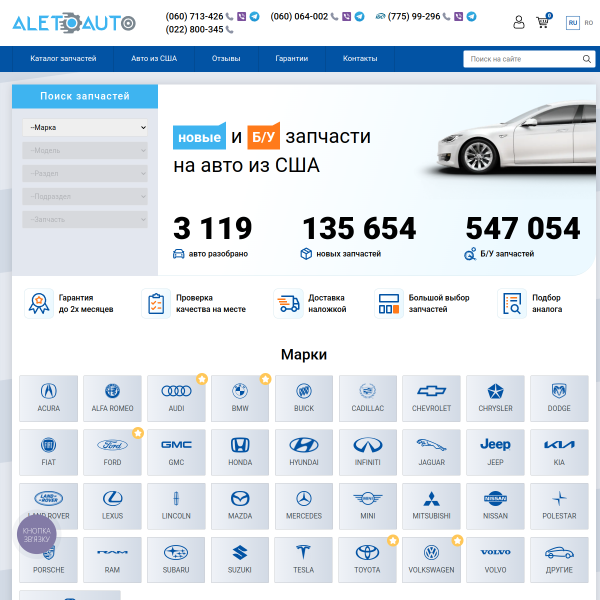Click Telegram icon next to (060) 713-426
Viewport: 600px width, 600px height.
254,16
